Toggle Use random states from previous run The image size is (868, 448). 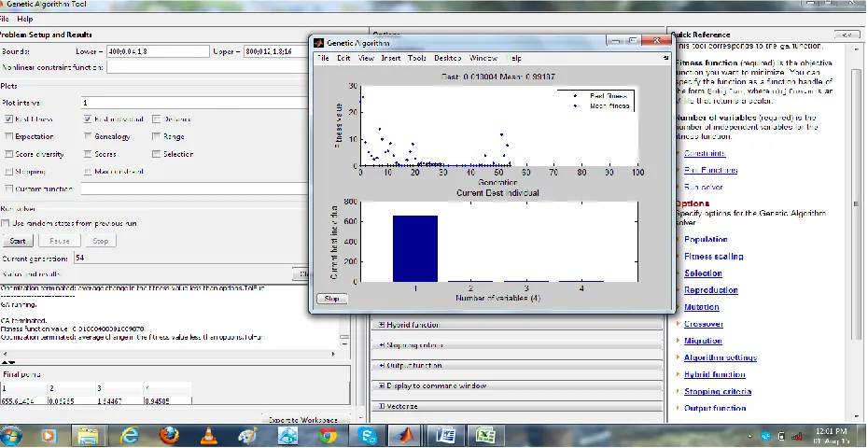(x=6, y=223)
